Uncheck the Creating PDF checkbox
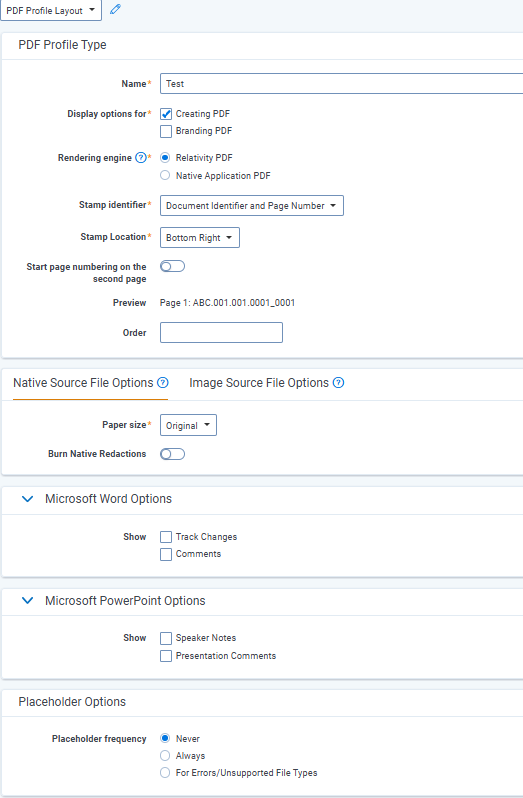Screen dimensions: 523x798 pos(166,114)
